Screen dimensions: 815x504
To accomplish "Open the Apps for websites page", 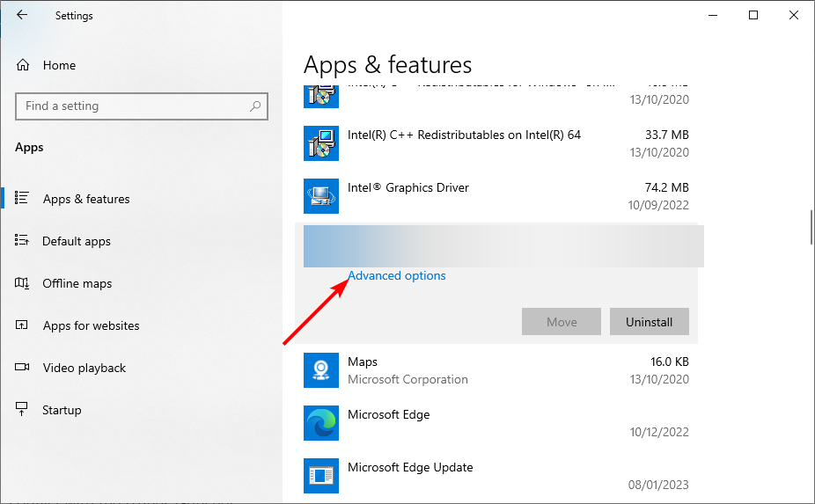I will (x=91, y=325).
